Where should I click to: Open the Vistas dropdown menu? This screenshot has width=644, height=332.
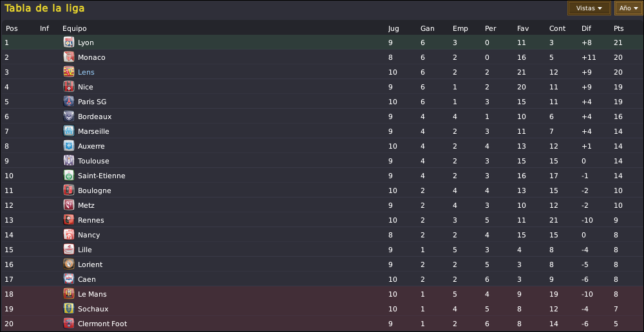[589, 8]
